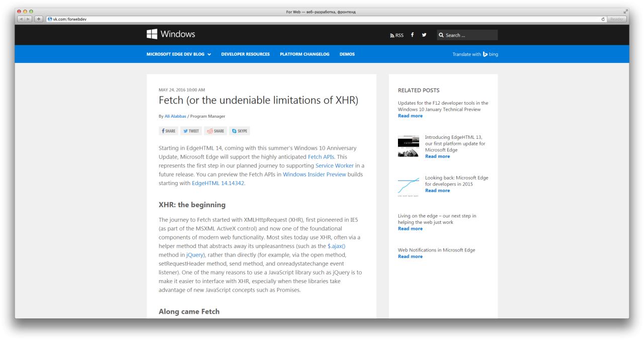The image size is (644, 340).
Task: Click the add bookmark plus button
Action: click(x=39, y=19)
